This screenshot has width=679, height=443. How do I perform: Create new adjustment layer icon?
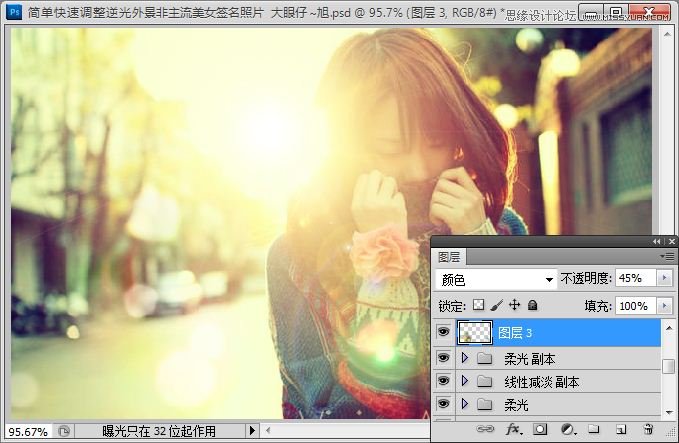(x=568, y=429)
